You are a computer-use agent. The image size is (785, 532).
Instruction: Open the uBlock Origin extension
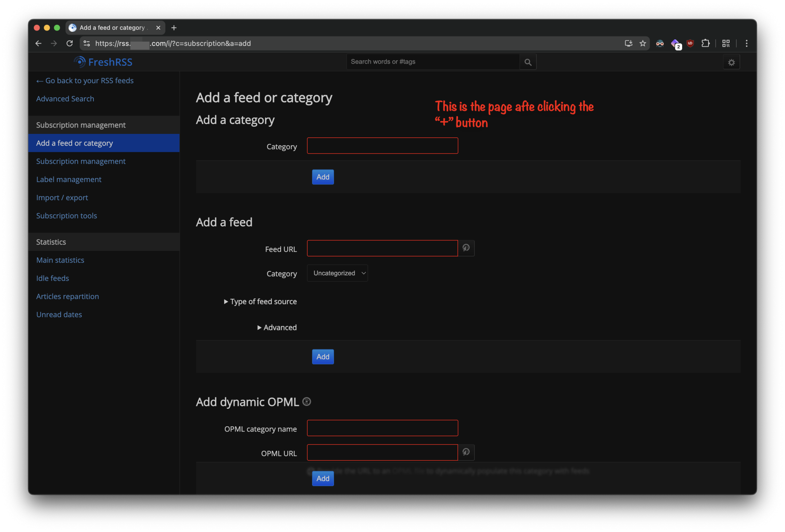(690, 44)
